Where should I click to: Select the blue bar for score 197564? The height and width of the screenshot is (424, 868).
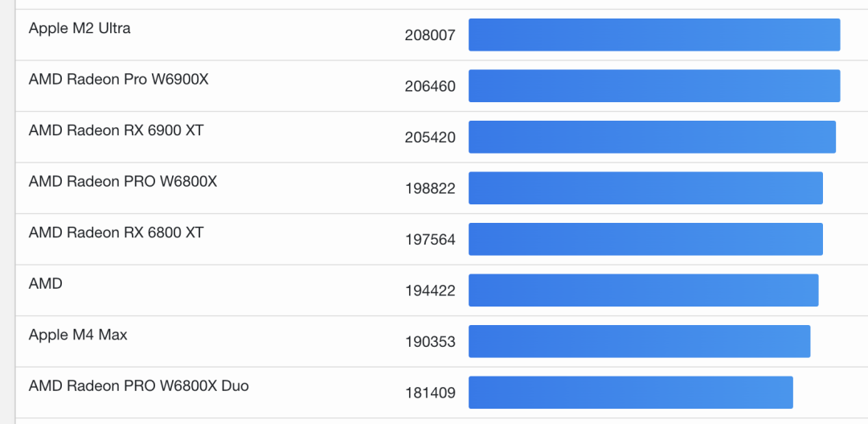coord(645,239)
